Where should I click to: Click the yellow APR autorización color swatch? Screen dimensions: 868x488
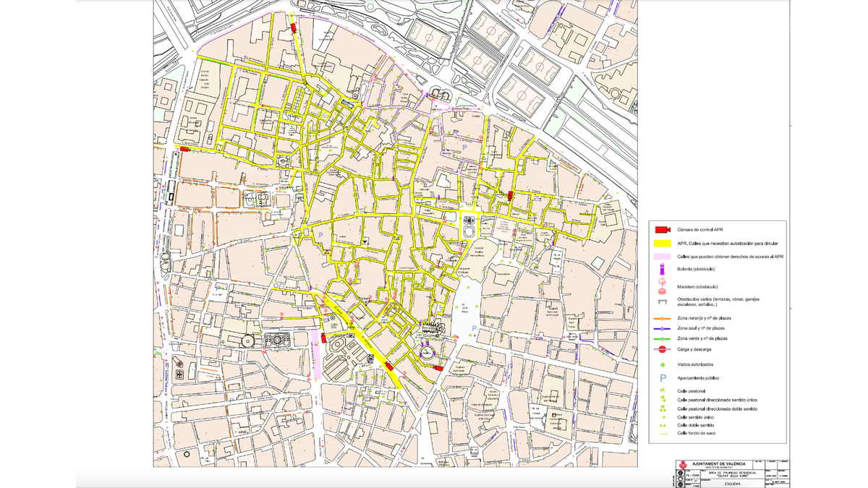[662, 242]
